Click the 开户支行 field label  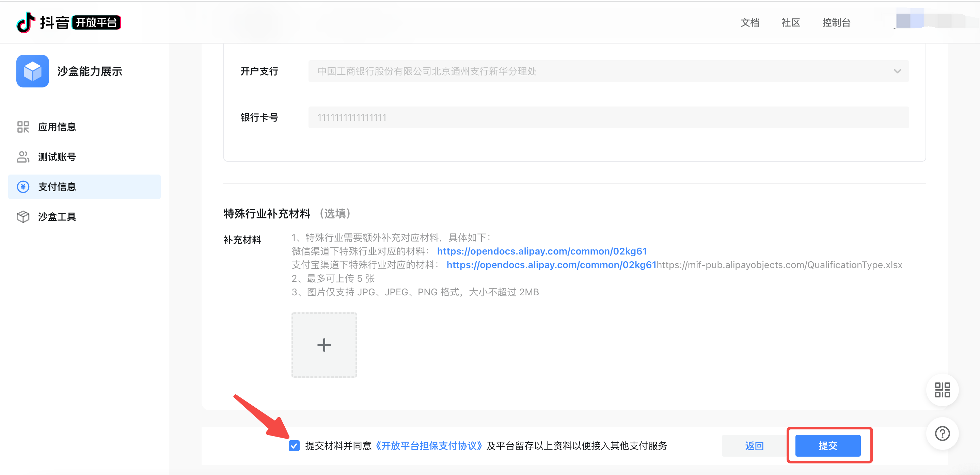(x=259, y=71)
